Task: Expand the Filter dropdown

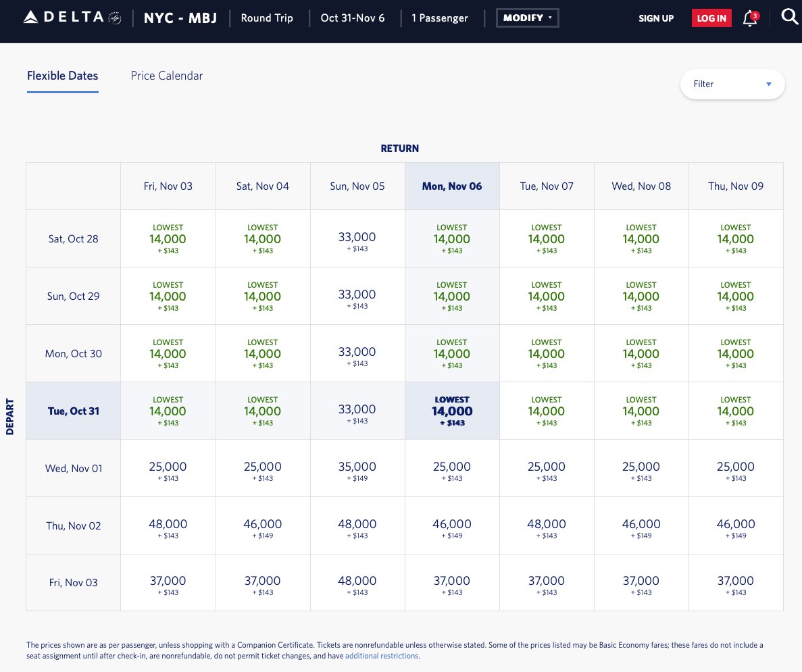Action: 732,84
